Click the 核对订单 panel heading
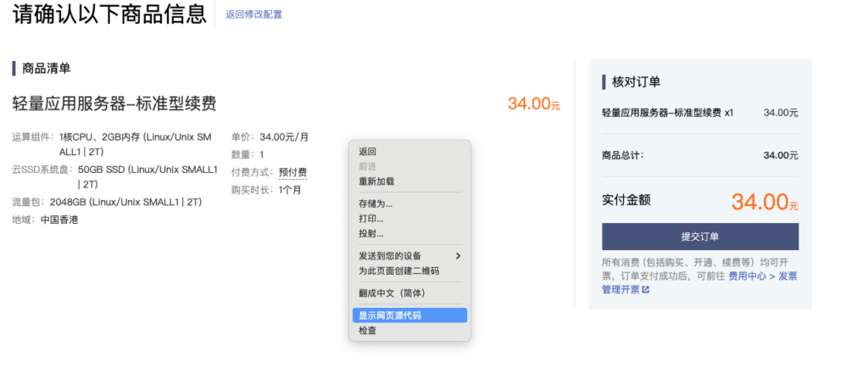This screenshot has height=379, width=868. tap(636, 82)
